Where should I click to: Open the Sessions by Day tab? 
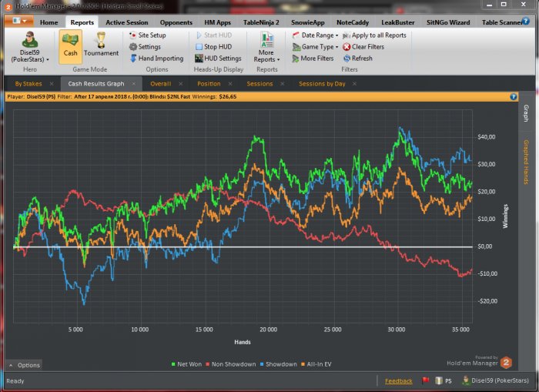322,83
